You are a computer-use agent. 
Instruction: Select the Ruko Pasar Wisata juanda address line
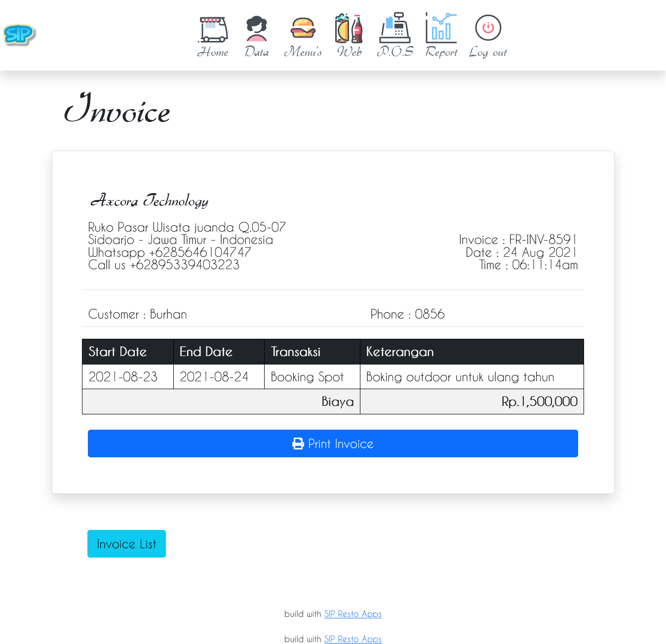pyautogui.click(x=187, y=227)
